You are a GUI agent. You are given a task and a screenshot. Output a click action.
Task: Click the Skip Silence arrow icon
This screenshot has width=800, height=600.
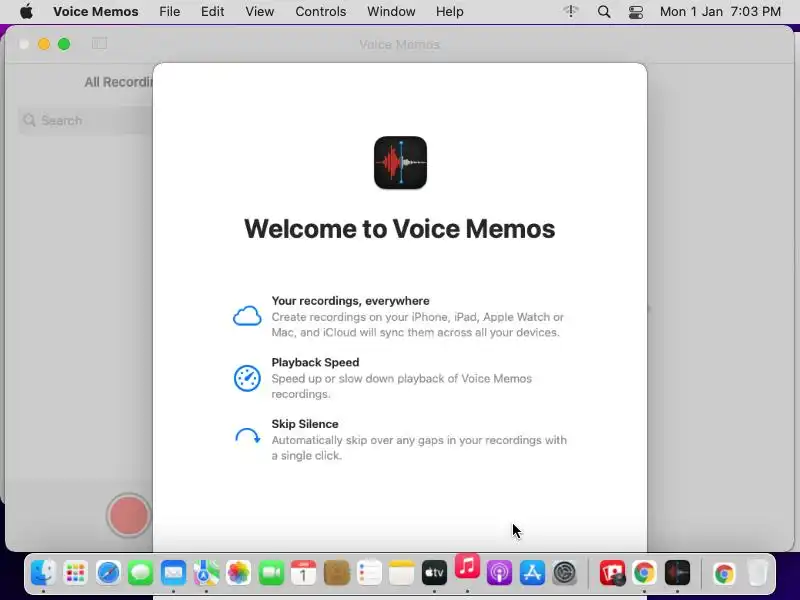(x=247, y=437)
